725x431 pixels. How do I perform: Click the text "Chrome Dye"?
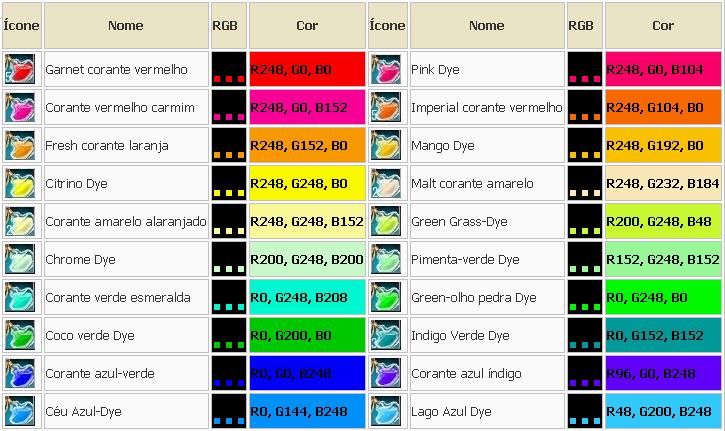(x=80, y=259)
